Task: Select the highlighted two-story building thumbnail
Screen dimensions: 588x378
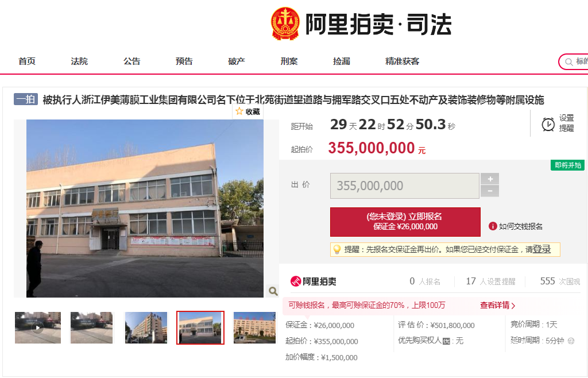Action: click(x=200, y=327)
